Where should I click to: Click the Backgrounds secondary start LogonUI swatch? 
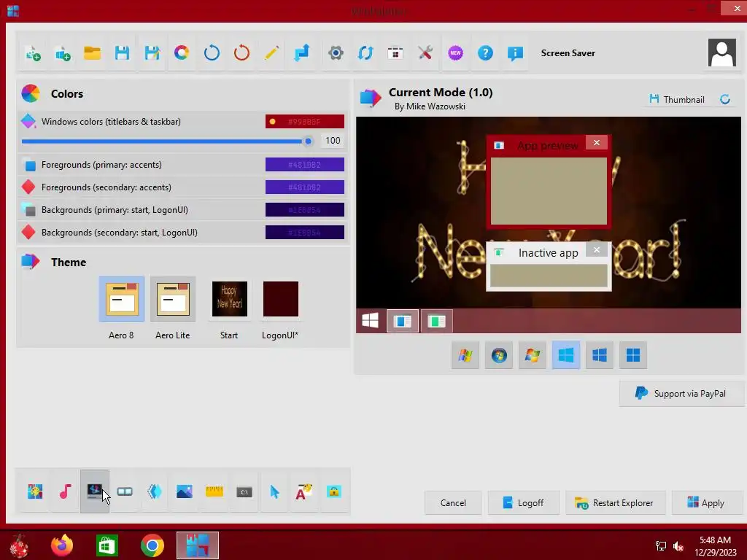click(x=305, y=233)
